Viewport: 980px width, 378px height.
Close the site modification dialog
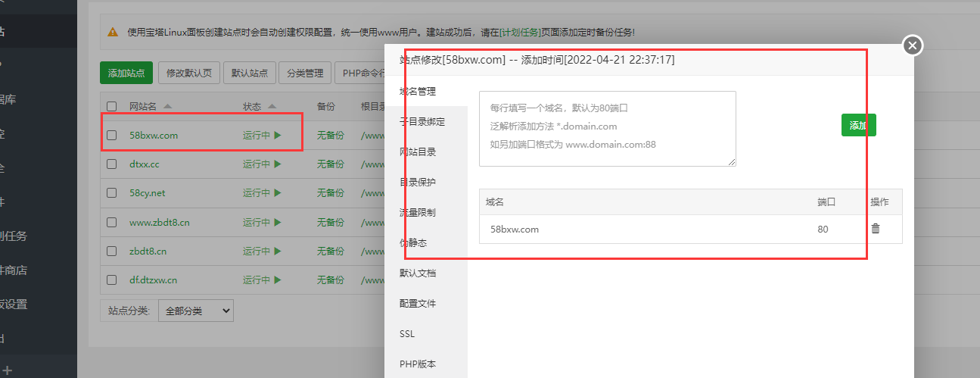pyautogui.click(x=913, y=45)
